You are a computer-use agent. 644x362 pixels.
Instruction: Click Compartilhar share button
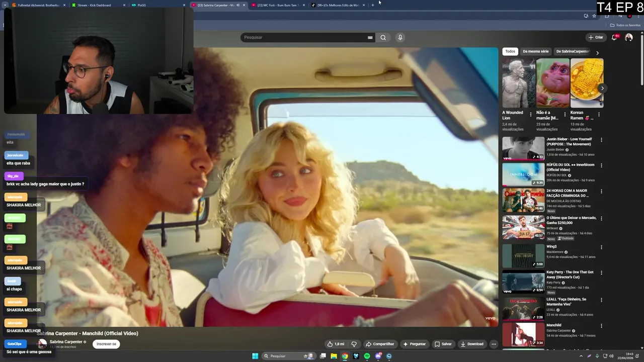click(380, 344)
